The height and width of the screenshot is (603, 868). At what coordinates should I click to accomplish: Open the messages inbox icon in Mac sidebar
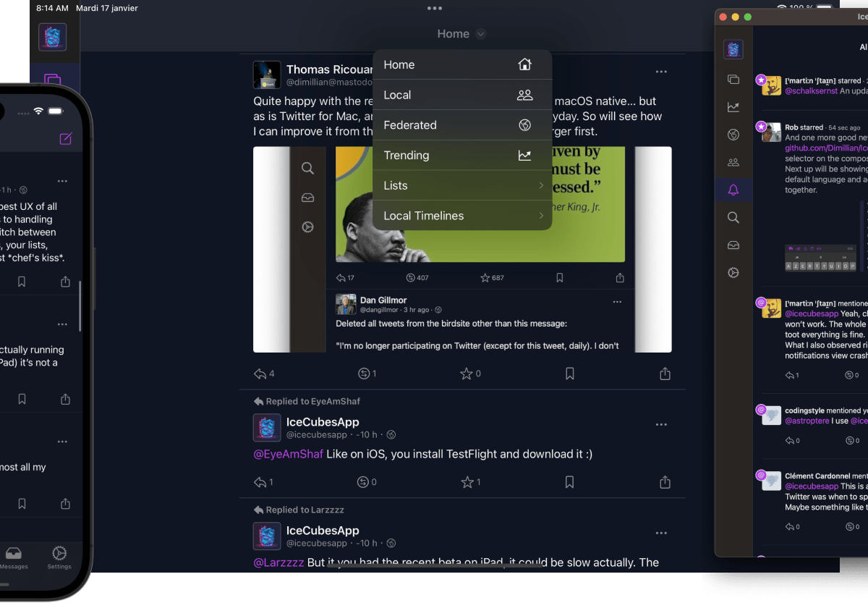733,245
